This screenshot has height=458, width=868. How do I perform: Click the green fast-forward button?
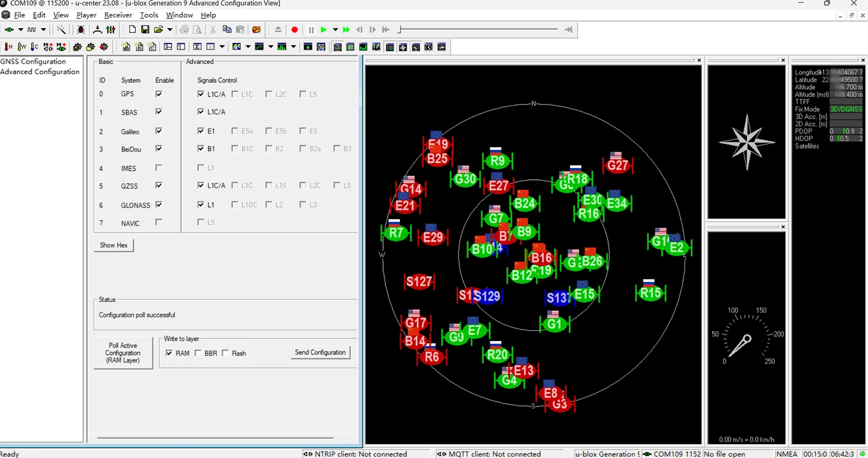346,29
